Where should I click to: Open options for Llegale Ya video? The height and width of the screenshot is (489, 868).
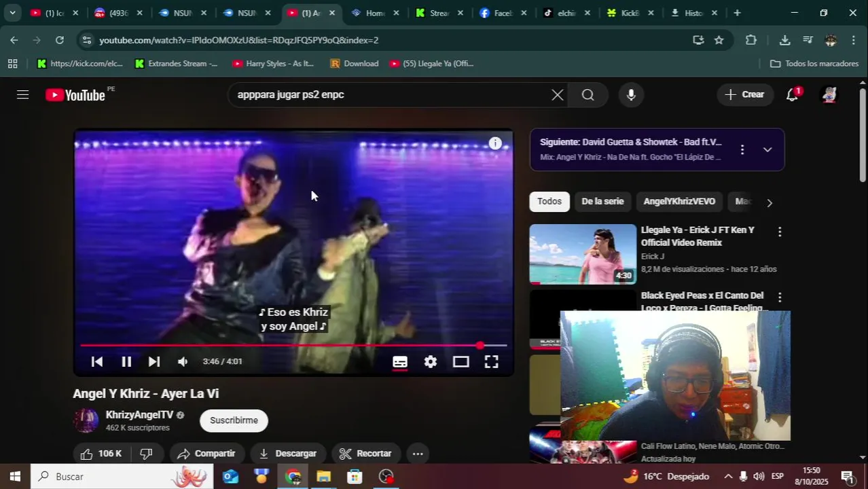pyautogui.click(x=780, y=232)
